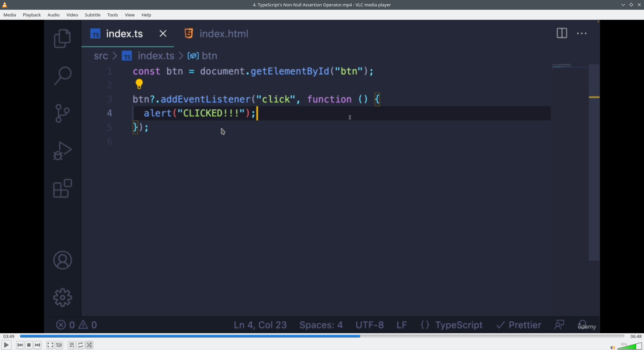This screenshot has width=644, height=350.
Task: Mute audio via speaker icon
Action: click(612, 347)
